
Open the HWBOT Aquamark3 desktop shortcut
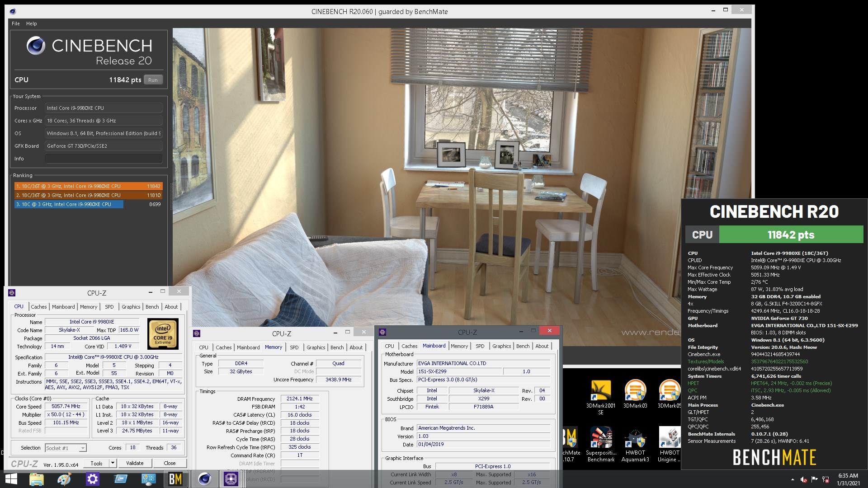pos(635,444)
